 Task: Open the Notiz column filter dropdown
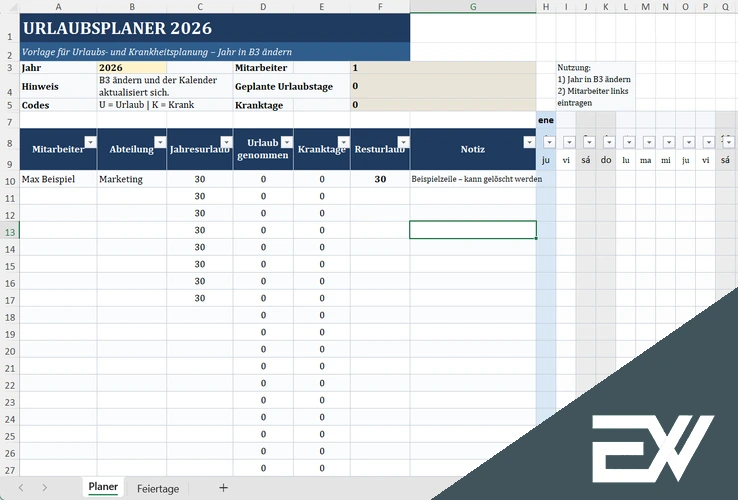pyautogui.click(x=528, y=142)
